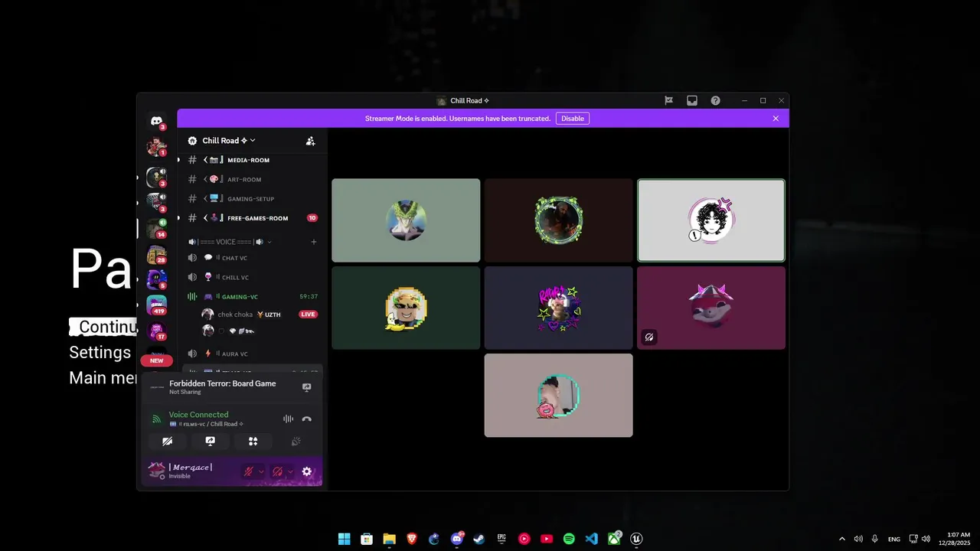The width and height of the screenshot is (980, 551).
Task: Click the green connection signal icon
Action: [x=156, y=419]
